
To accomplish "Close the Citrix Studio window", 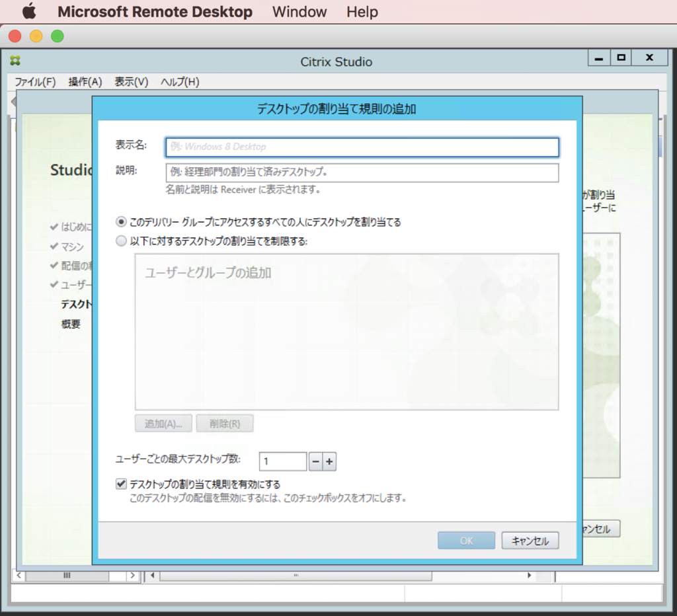I will point(649,58).
